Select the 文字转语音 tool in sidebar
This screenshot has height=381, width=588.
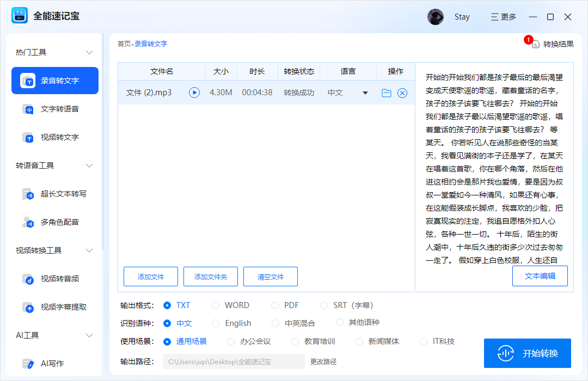(x=54, y=109)
